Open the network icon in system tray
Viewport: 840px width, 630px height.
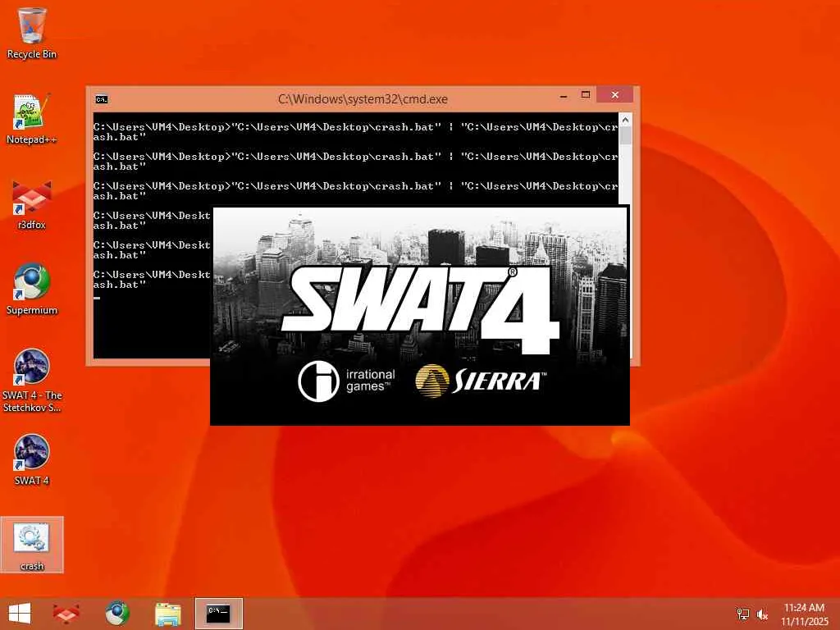742,614
